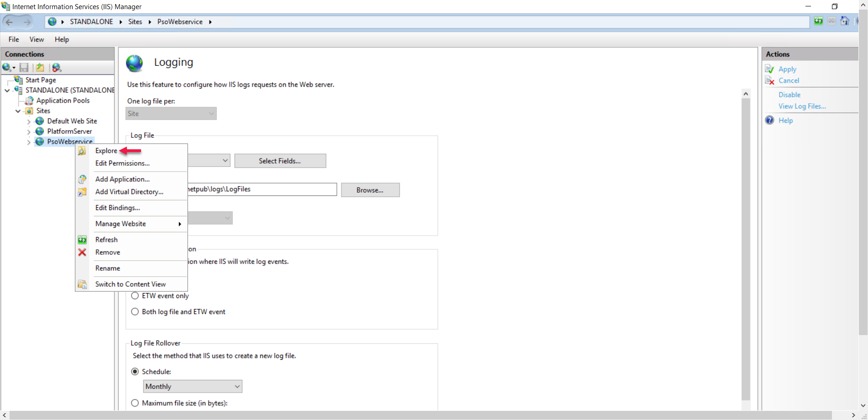Click the Save icon in Connections toolbar
The image size is (868, 420).
tap(24, 68)
